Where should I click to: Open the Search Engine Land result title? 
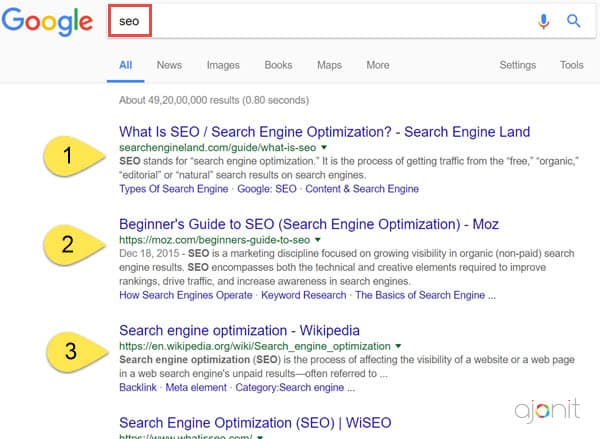coord(324,132)
